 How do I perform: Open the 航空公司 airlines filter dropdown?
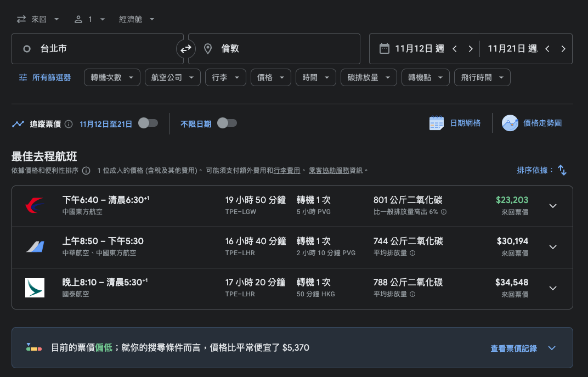[x=171, y=77]
